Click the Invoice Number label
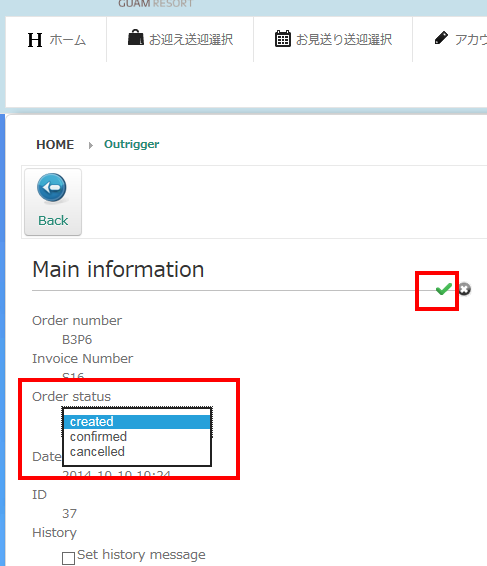This screenshot has width=487, height=566. (83, 358)
